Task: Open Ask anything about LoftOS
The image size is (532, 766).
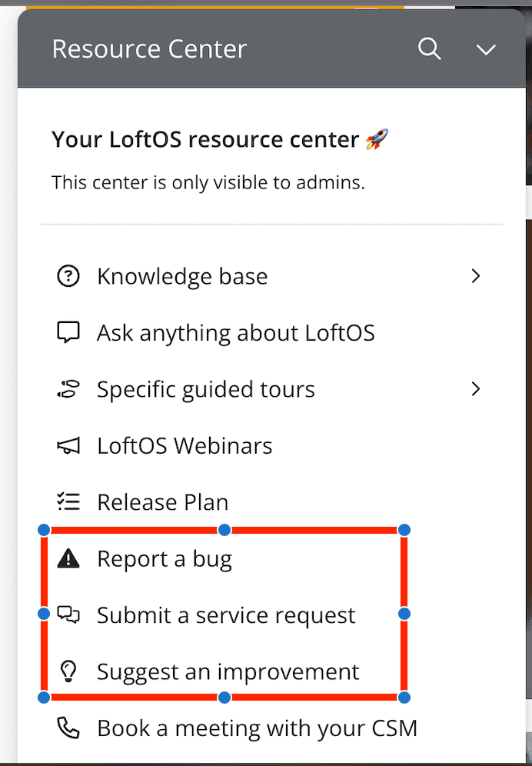Action: tap(235, 333)
